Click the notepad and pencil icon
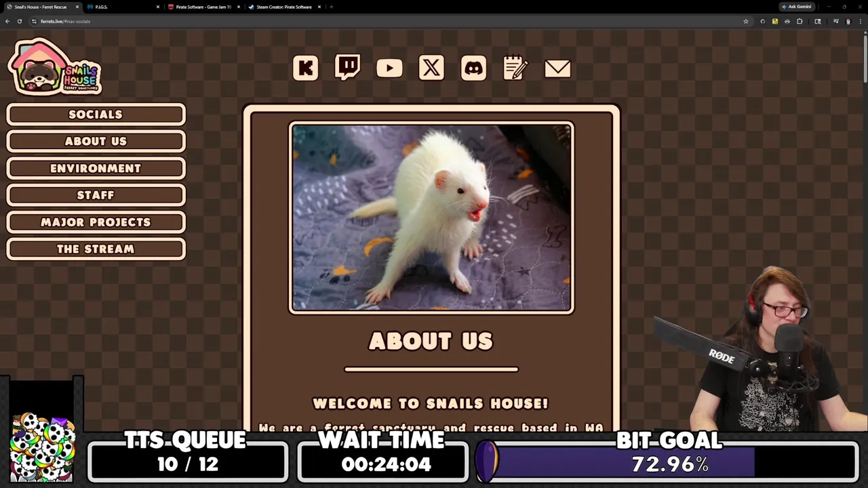Viewport: 868px width, 488px height. (x=515, y=68)
